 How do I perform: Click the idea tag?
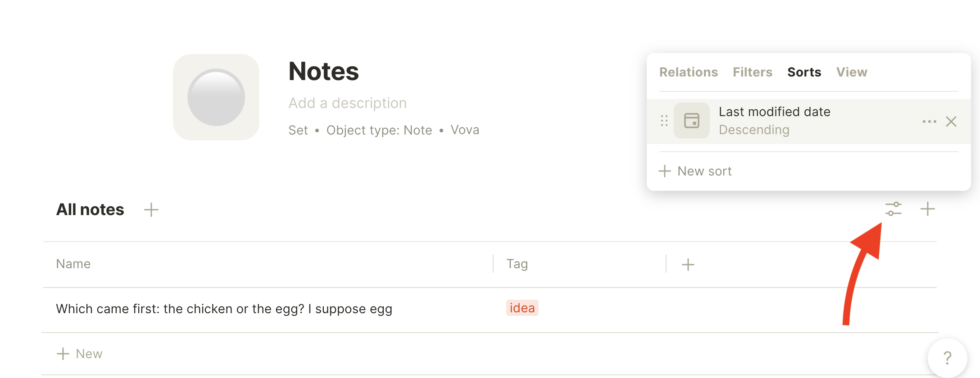click(522, 308)
